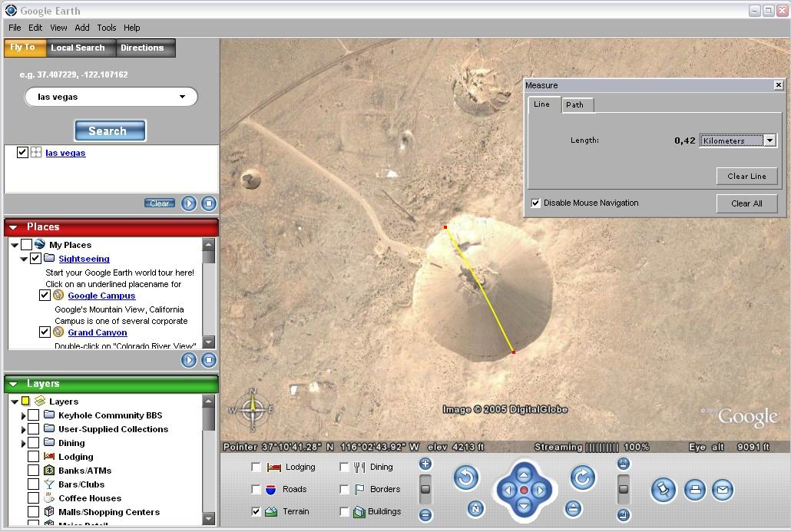Click the Banks/ATMs dollar icon
The image size is (791, 532).
tap(49, 471)
